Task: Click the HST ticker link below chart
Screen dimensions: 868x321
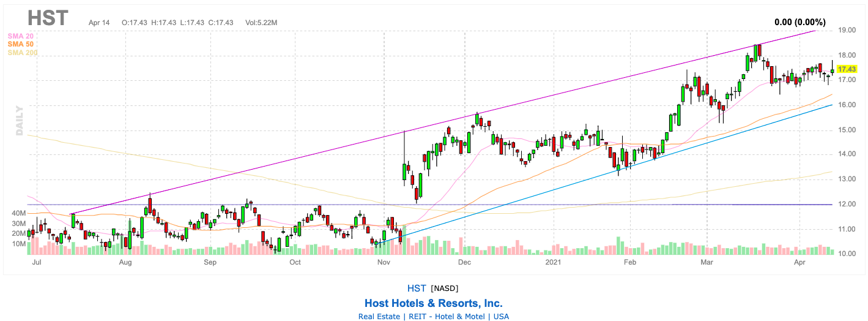Action: point(417,288)
